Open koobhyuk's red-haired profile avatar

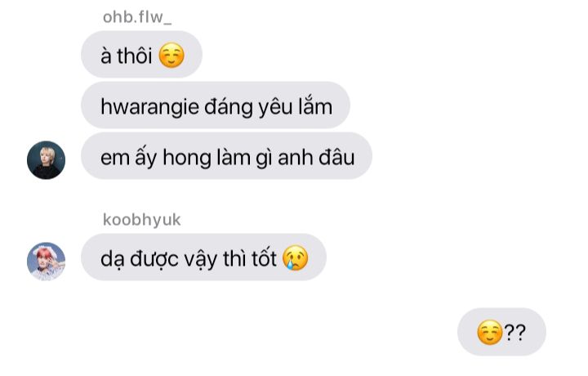(x=46, y=262)
